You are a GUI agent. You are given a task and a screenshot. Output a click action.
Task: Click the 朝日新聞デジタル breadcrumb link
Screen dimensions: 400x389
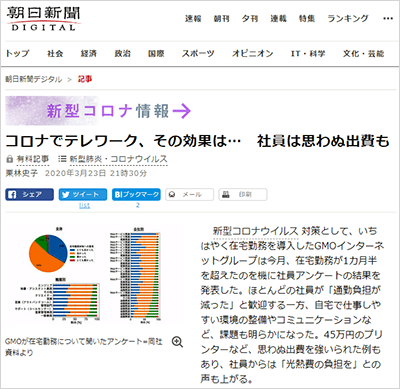coord(34,79)
